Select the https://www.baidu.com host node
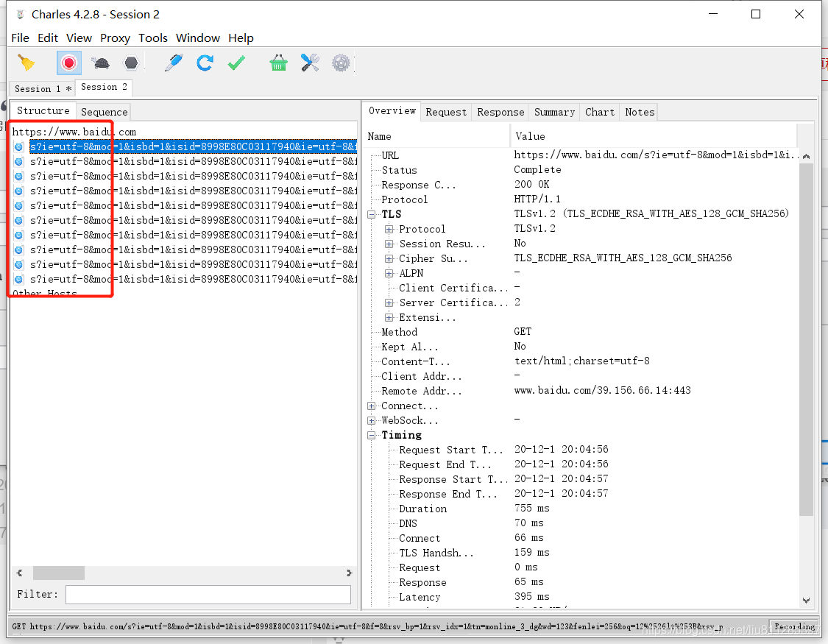828x644 pixels. click(x=74, y=132)
